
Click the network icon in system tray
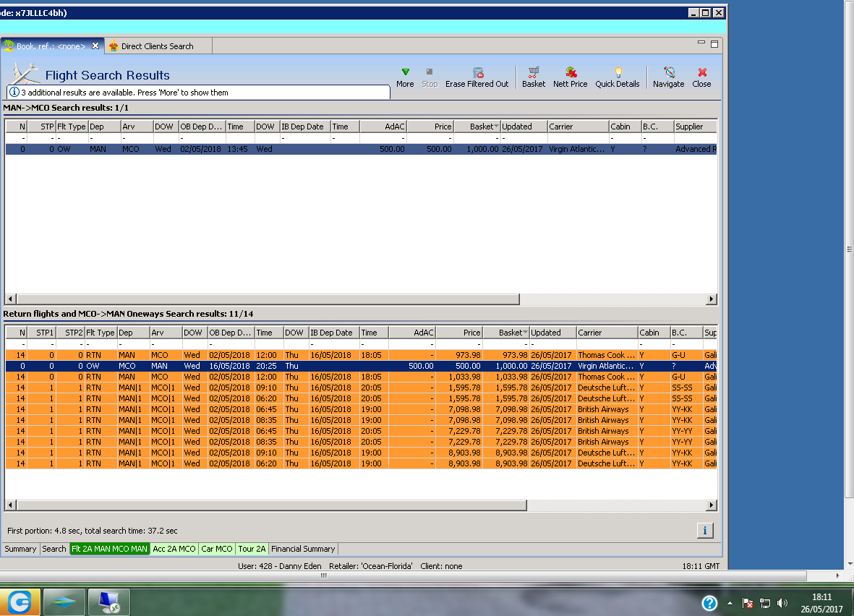[765, 603]
